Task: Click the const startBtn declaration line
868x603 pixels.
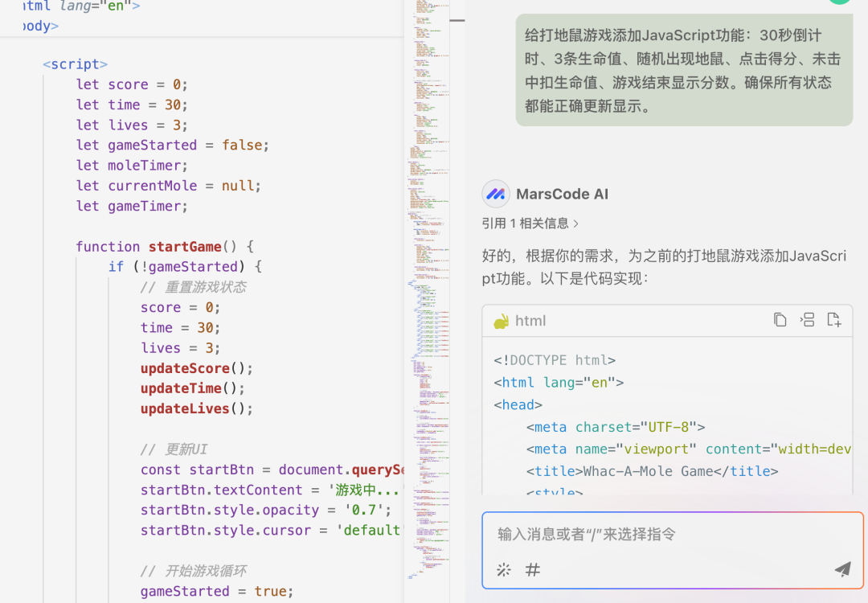Action: coord(272,470)
